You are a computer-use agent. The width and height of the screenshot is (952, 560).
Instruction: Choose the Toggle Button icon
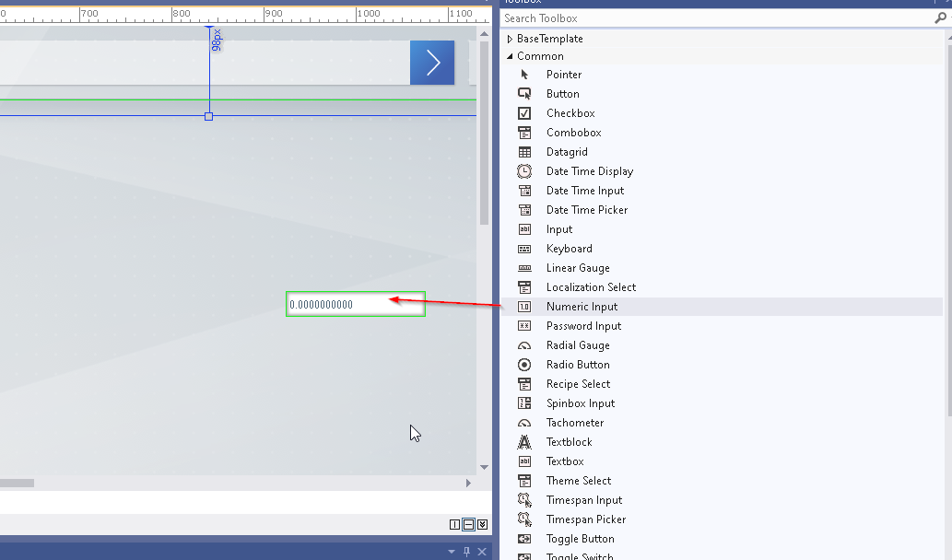coord(524,539)
